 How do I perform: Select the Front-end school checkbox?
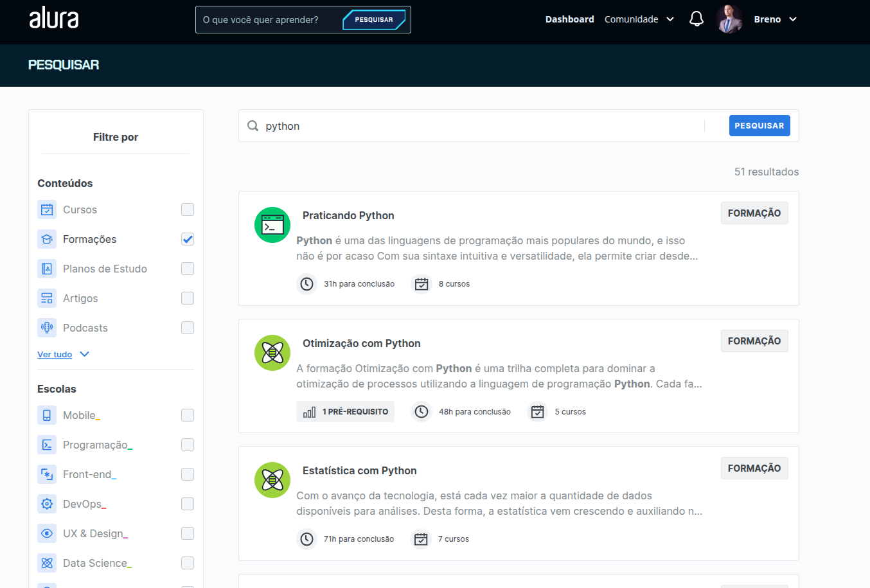point(188,474)
